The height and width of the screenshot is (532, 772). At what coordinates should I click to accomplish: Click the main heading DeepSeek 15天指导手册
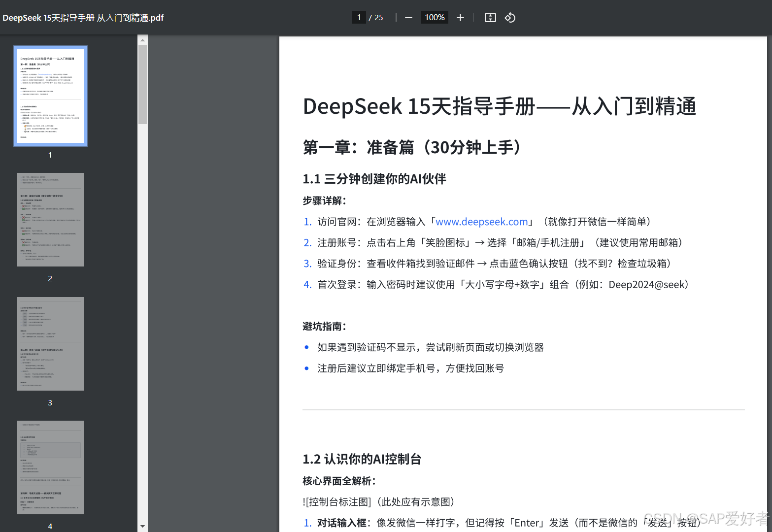coord(500,106)
